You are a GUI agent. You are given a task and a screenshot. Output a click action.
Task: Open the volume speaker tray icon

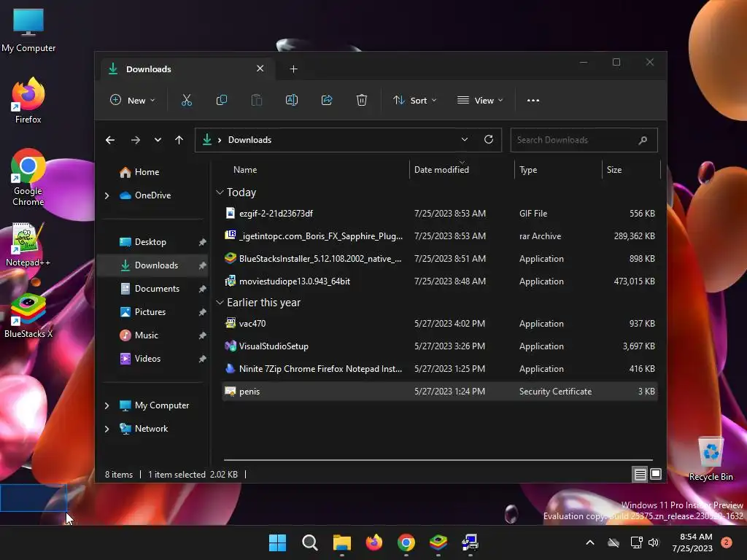[654, 542]
